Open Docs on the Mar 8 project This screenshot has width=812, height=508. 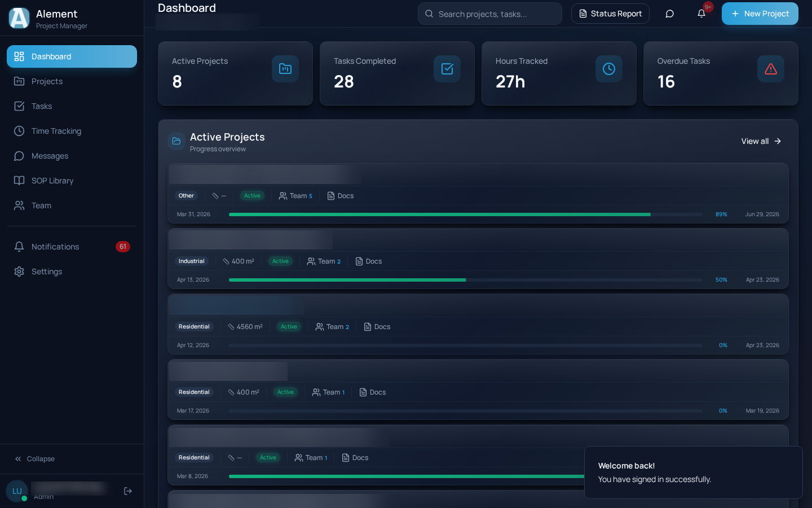(x=355, y=458)
